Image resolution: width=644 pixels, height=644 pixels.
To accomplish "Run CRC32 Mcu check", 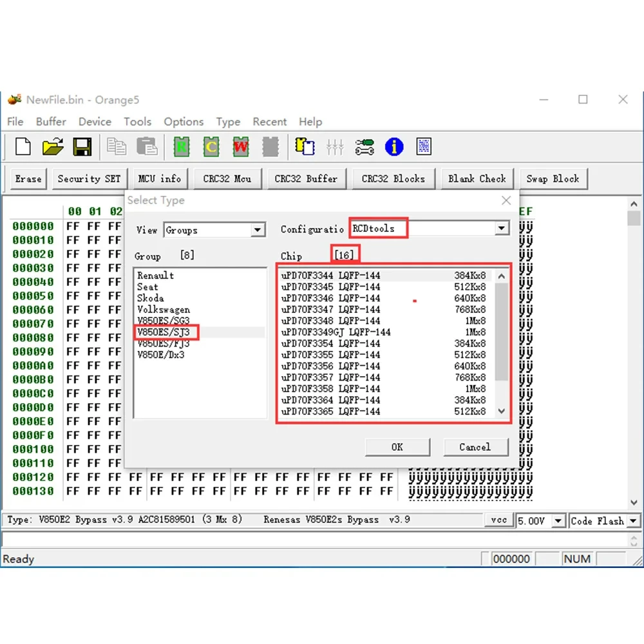I will point(227,178).
